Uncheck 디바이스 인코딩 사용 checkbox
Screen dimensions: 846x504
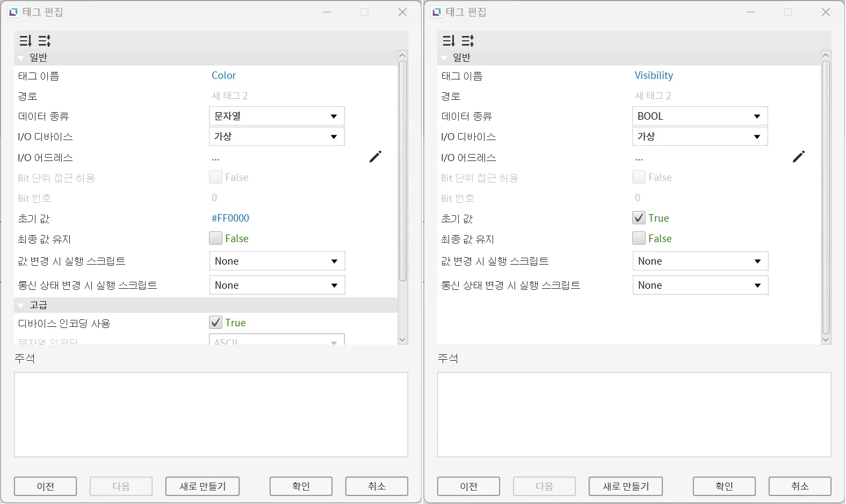coord(215,323)
